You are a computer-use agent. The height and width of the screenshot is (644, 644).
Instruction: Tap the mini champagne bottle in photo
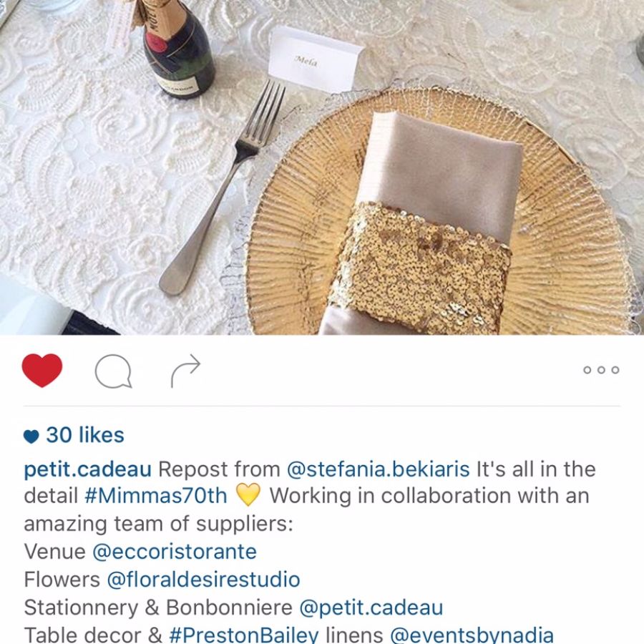click(177, 47)
